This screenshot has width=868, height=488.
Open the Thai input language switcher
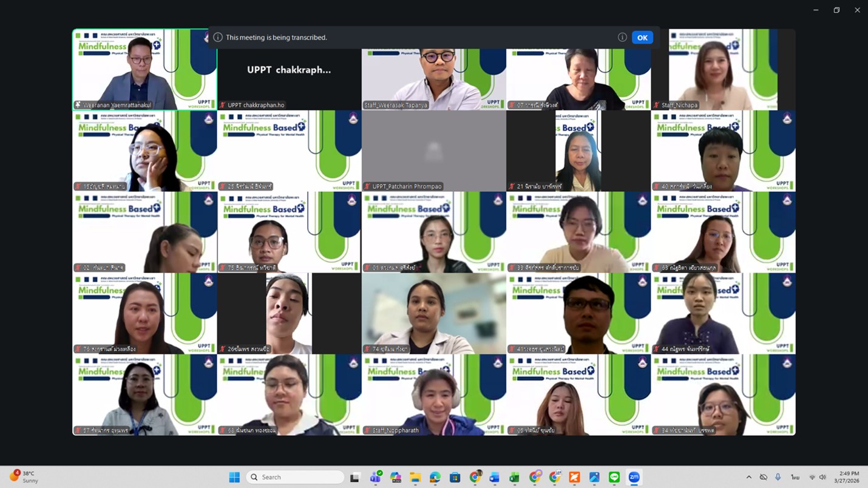tap(795, 478)
